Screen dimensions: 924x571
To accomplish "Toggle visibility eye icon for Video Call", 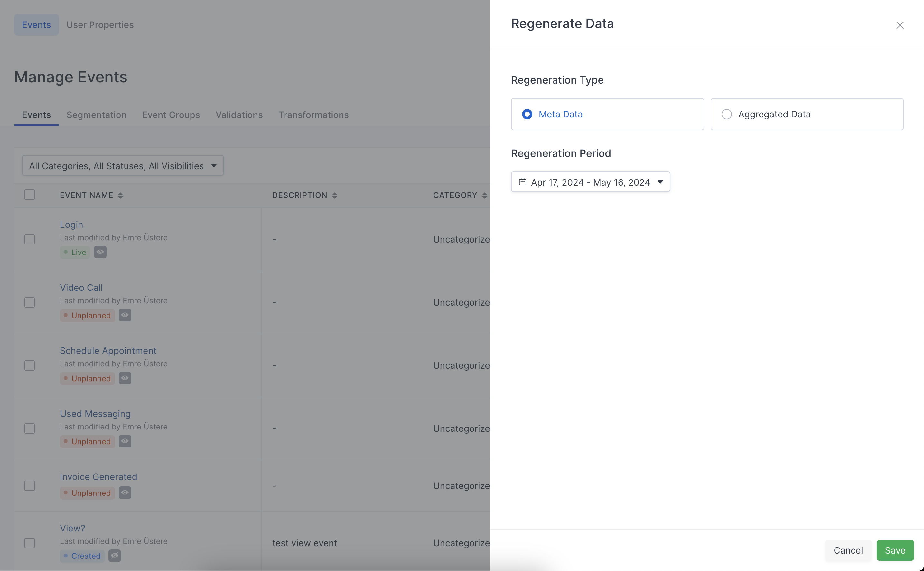I will (125, 315).
